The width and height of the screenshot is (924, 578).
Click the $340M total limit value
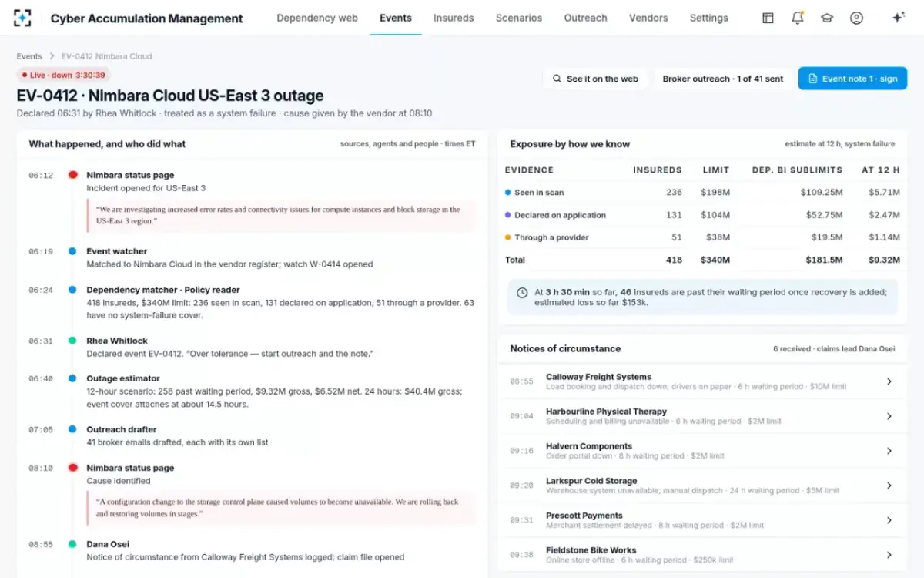tap(715, 260)
